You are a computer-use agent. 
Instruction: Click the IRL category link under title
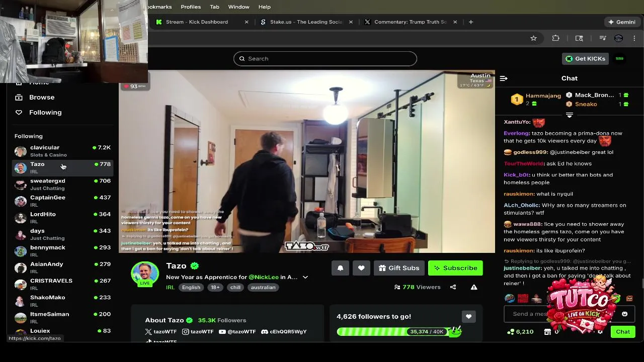point(170,288)
